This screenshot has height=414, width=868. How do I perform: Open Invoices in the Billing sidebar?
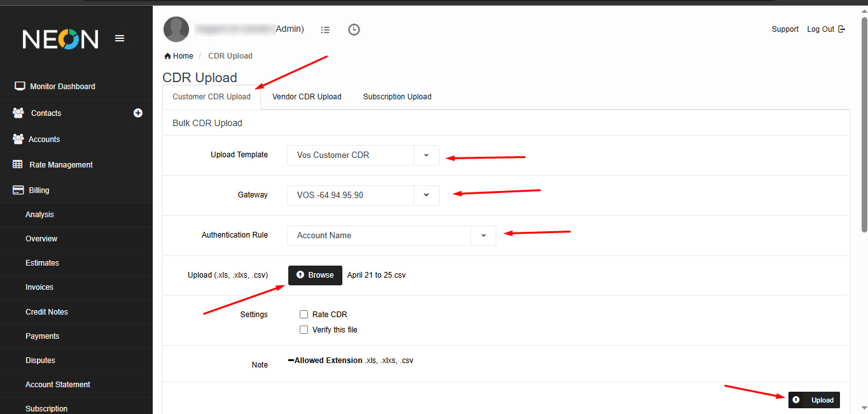(x=39, y=287)
